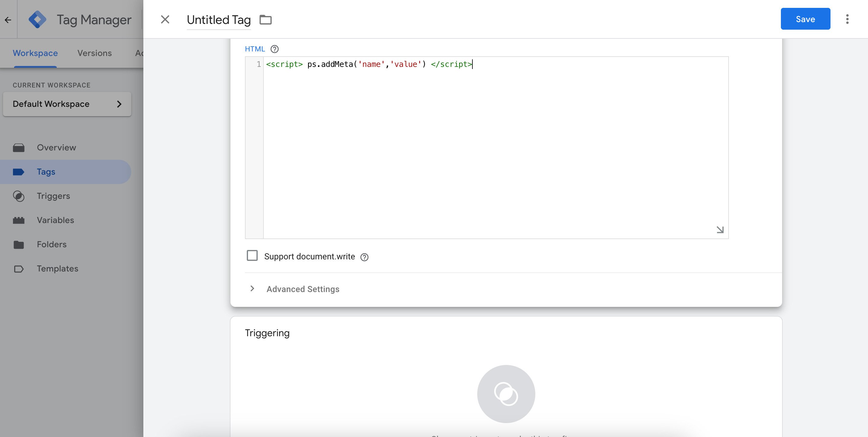
Task: Save the Untitled Tag
Action: click(805, 19)
